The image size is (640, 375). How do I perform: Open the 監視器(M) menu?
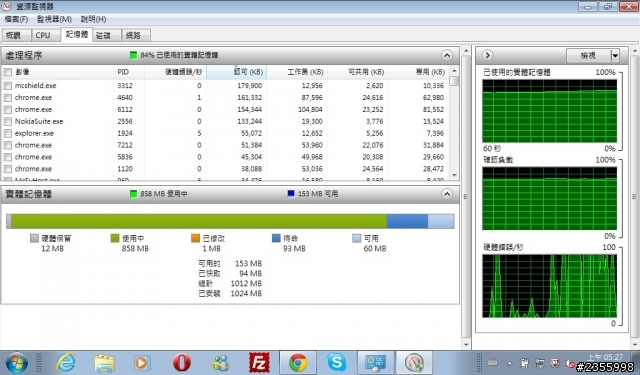[54, 19]
